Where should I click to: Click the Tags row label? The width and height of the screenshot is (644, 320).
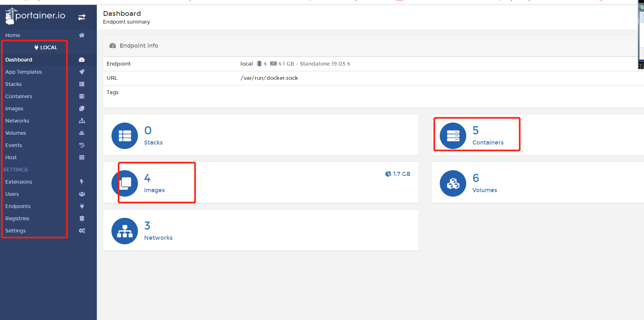point(113,92)
